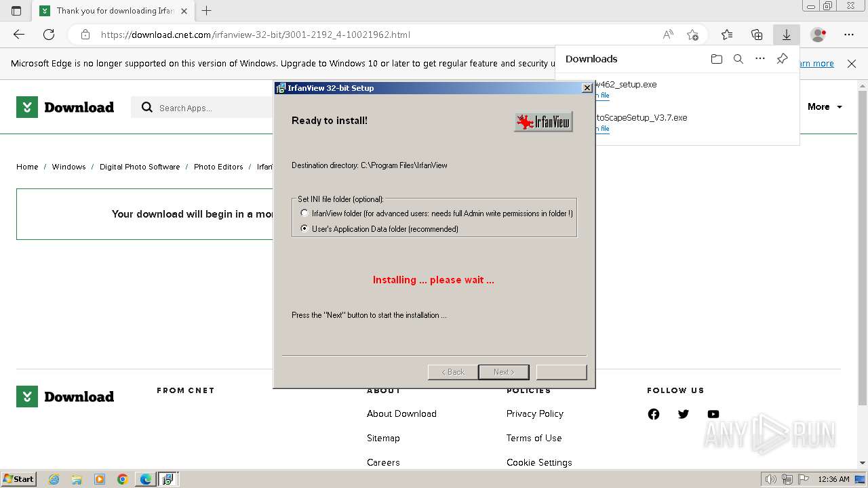This screenshot has width=868, height=488.
Task: Open the Learn more link in notification
Action: (x=816, y=64)
